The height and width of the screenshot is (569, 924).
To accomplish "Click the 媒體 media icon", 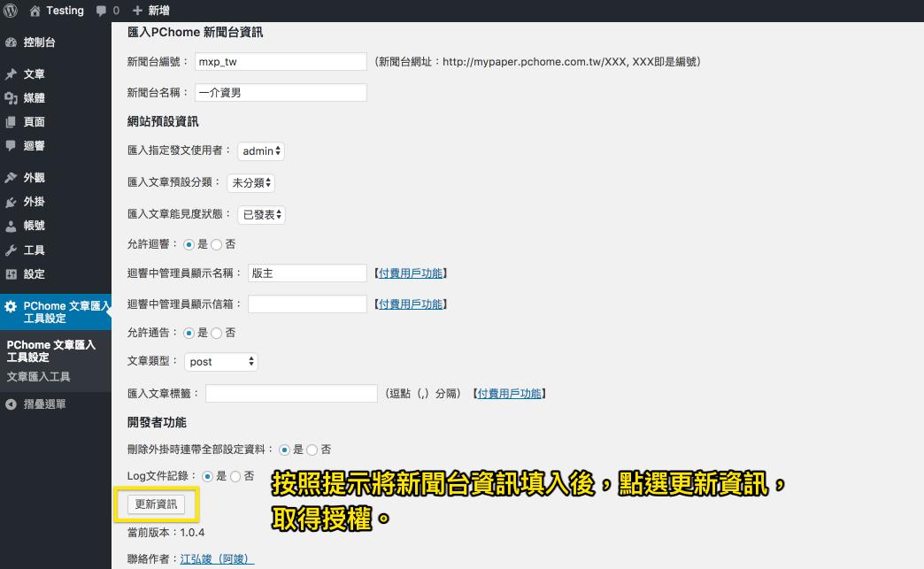I will click(x=11, y=98).
